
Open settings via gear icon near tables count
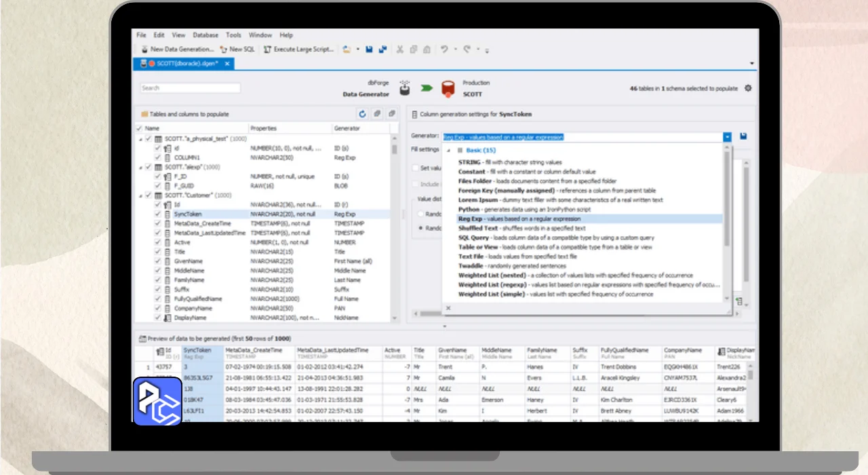(x=748, y=88)
